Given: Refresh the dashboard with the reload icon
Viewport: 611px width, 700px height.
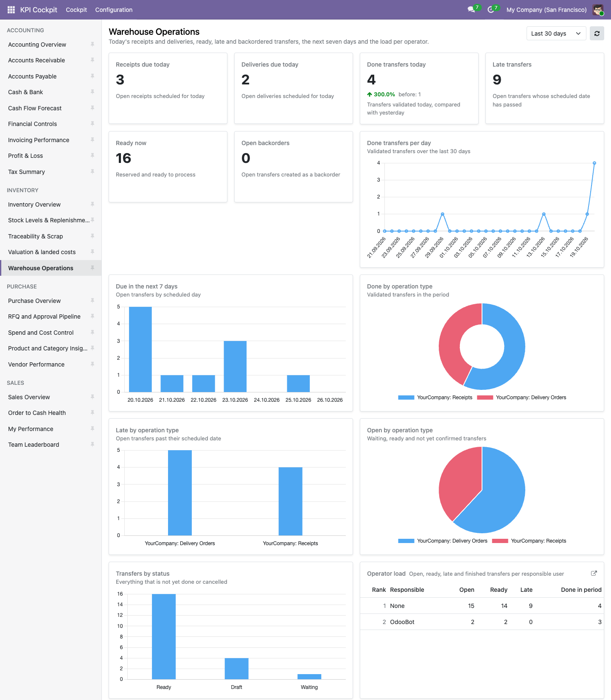Looking at the screenshot, I should click(597, 34).
